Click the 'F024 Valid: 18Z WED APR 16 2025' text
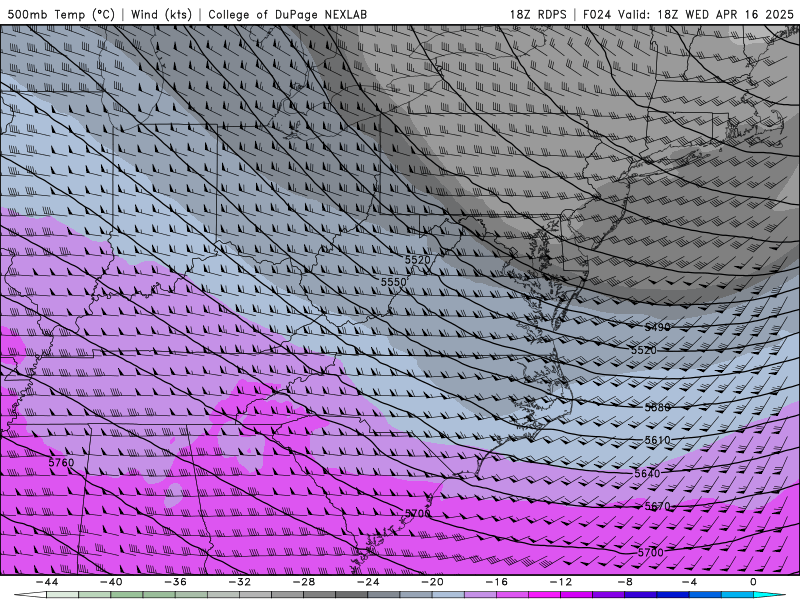Image resolution: width=800 pixels, height=600 pixels. [x=688, y=14]
